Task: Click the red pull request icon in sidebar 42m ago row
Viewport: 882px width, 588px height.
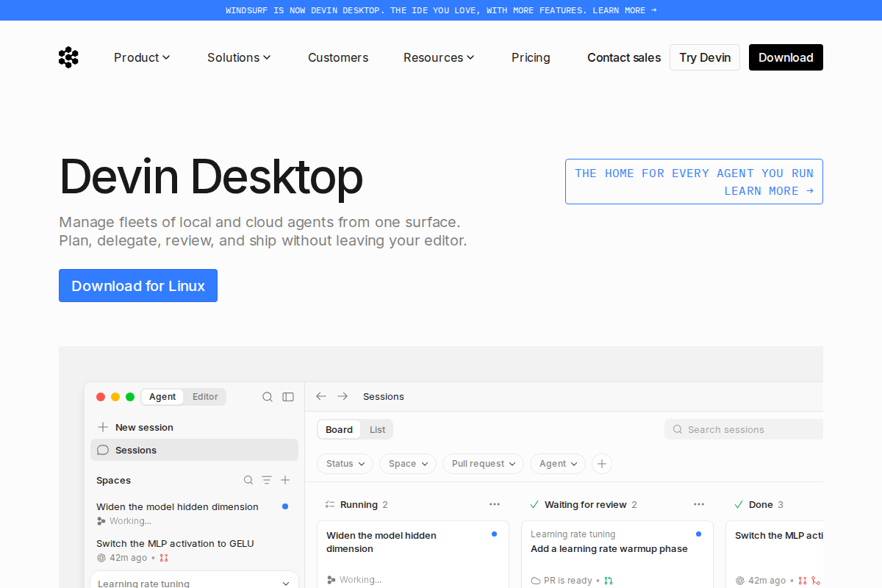Action: (164, 558)
